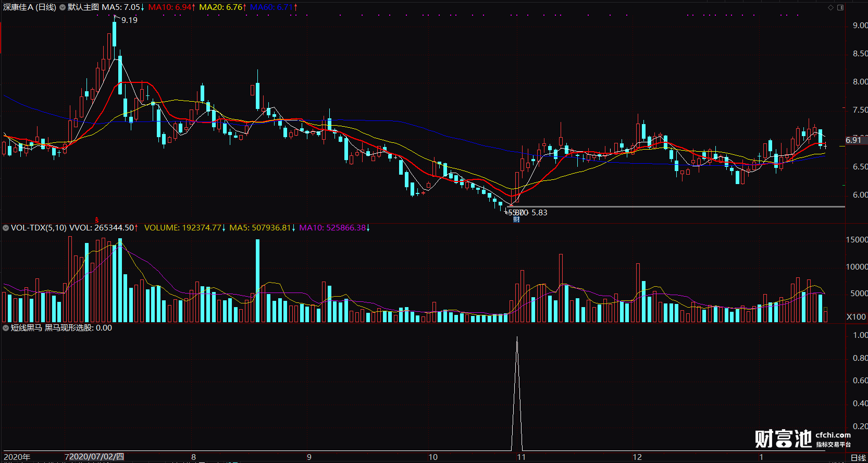Select the 深康佳A (日线) title
This screenshot has width=868, height=463.
click(x=30, y=7)
